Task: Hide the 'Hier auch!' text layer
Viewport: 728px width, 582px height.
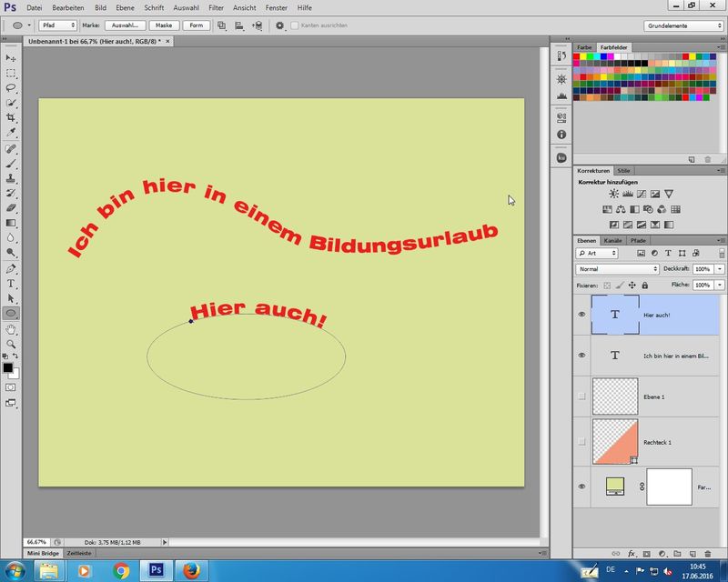Action: 581,315
